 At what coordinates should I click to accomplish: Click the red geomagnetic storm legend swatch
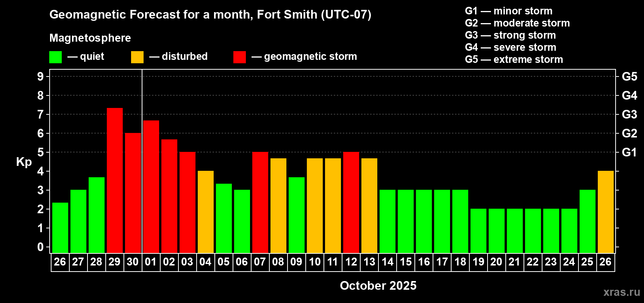(239, 57)
